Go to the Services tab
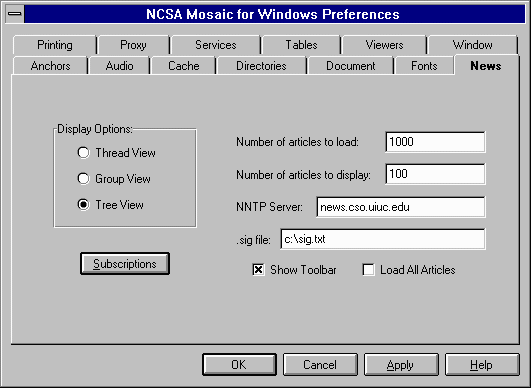 point(215,45)
